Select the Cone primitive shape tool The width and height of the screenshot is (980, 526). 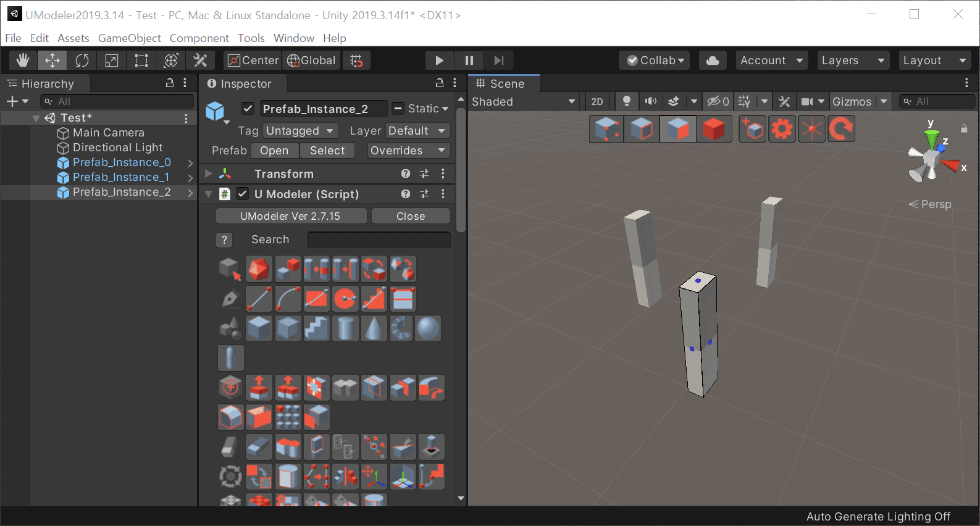[374, 328]
